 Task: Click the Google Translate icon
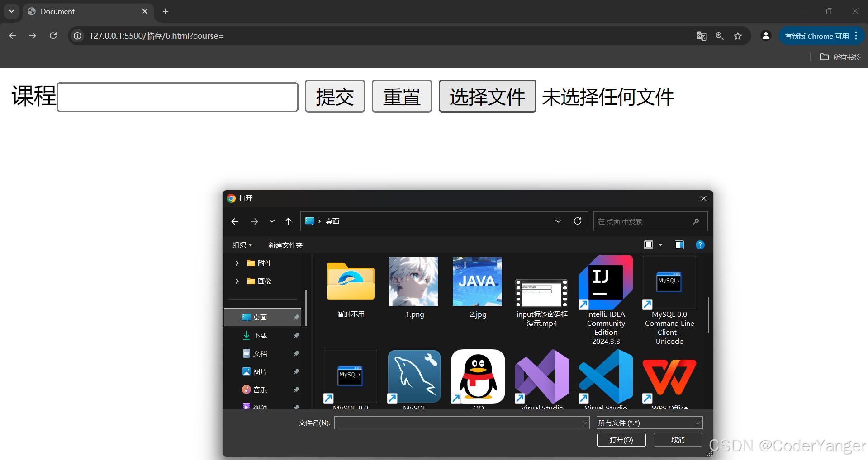click(x=702, y=36)
